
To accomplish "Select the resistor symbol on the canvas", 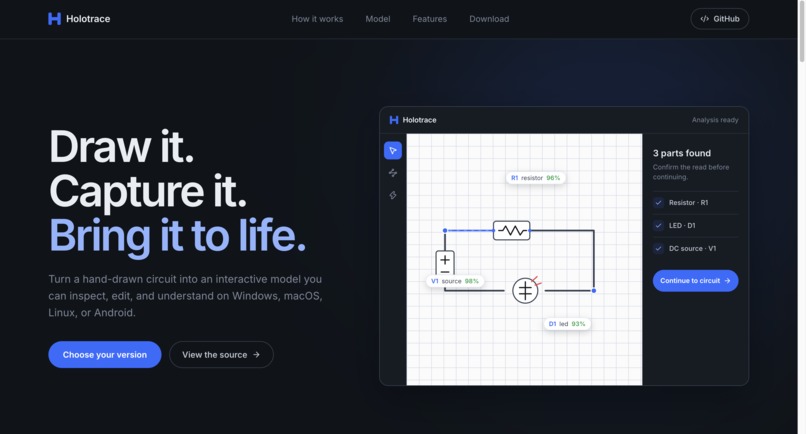I will pyautogui.click(x=511, y=230).
